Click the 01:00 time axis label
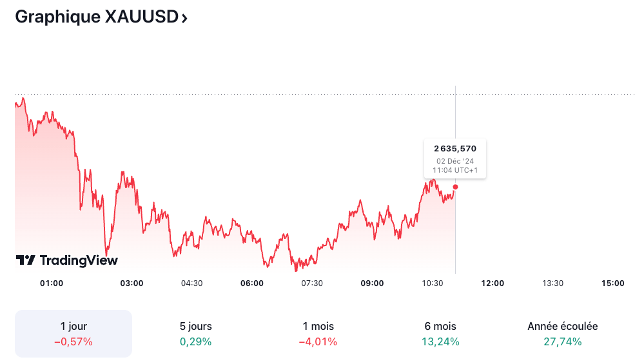This screenshot has width=635, height=364. click(x=52, y=283)
